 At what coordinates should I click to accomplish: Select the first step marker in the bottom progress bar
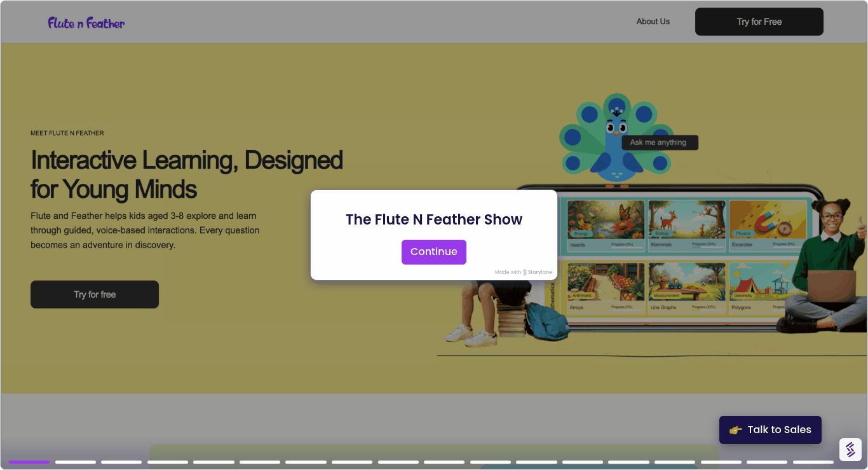click(x=29, y=462)
